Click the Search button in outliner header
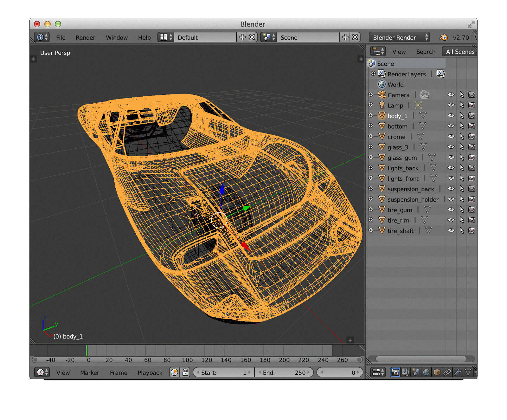The image size is (507, 420). coord(426,52)
